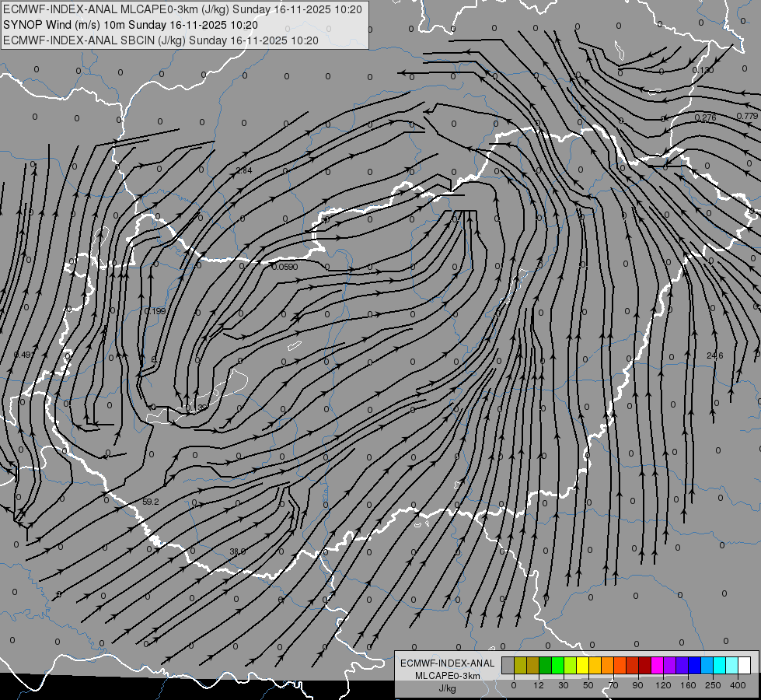
Task: Click the SBCIN title line
Action: coord(161,40)
